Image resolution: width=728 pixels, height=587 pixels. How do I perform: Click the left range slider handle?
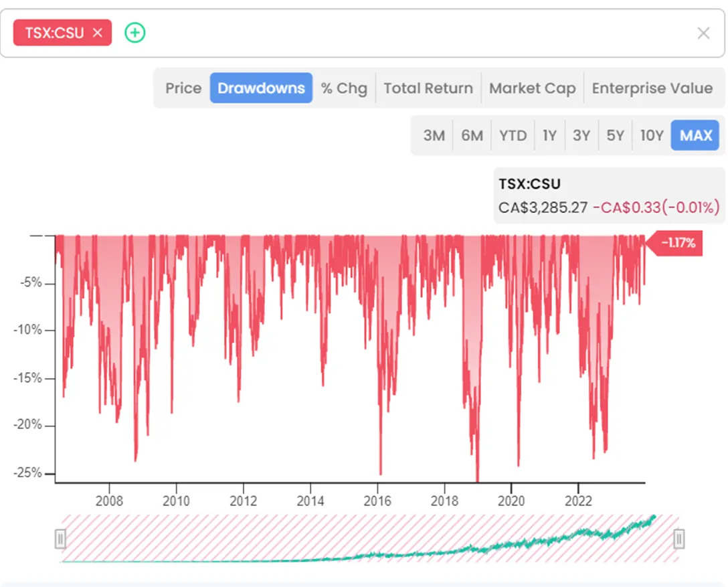coord(60,539)
